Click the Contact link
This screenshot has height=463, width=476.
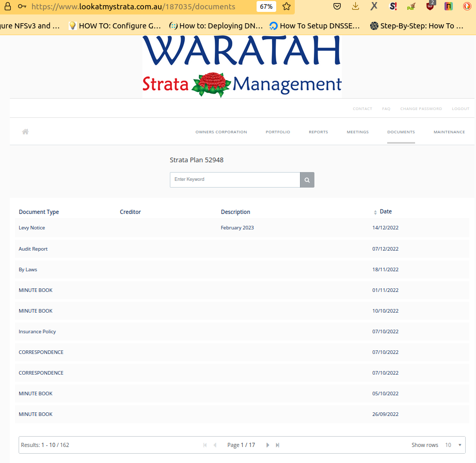(362, 109)
